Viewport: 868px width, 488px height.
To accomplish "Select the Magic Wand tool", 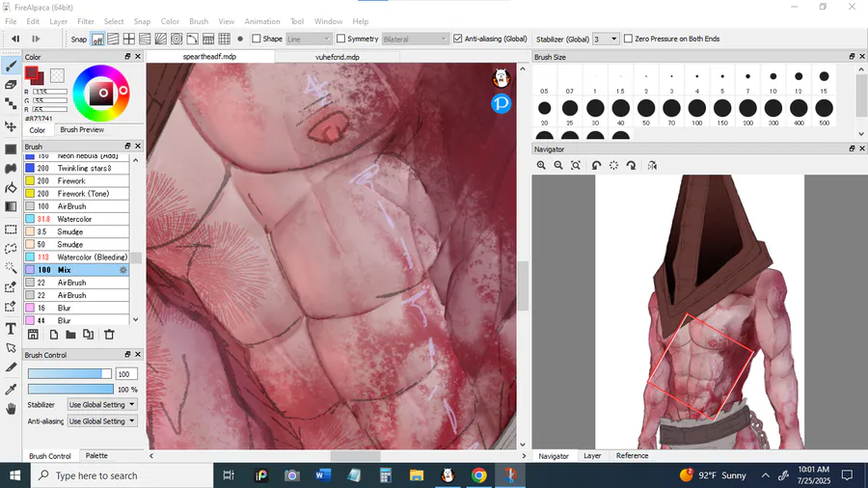I will pyautogui.click(x=11, y=268).
